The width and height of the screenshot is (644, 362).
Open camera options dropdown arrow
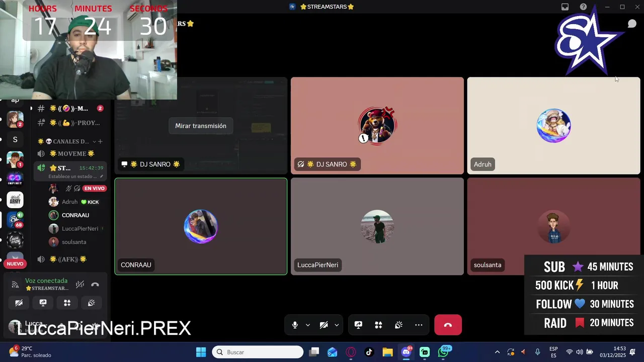(x=337, y=325)
